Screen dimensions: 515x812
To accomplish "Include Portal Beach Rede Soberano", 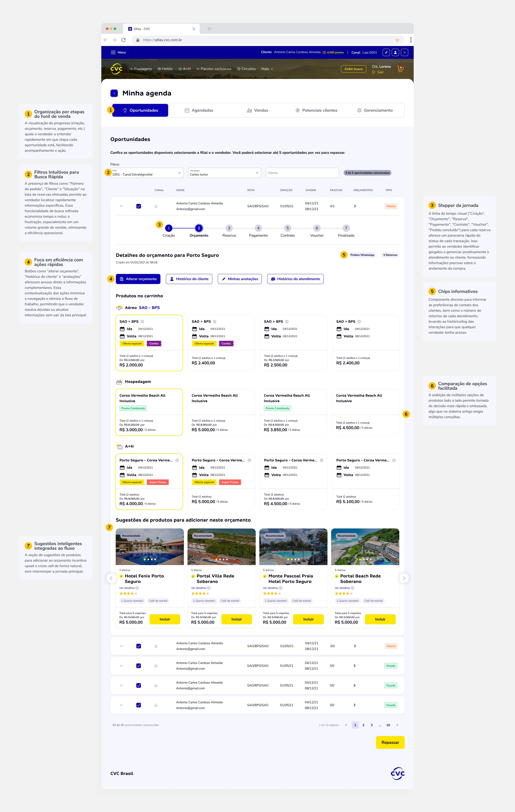I will (x=380, y=619).
